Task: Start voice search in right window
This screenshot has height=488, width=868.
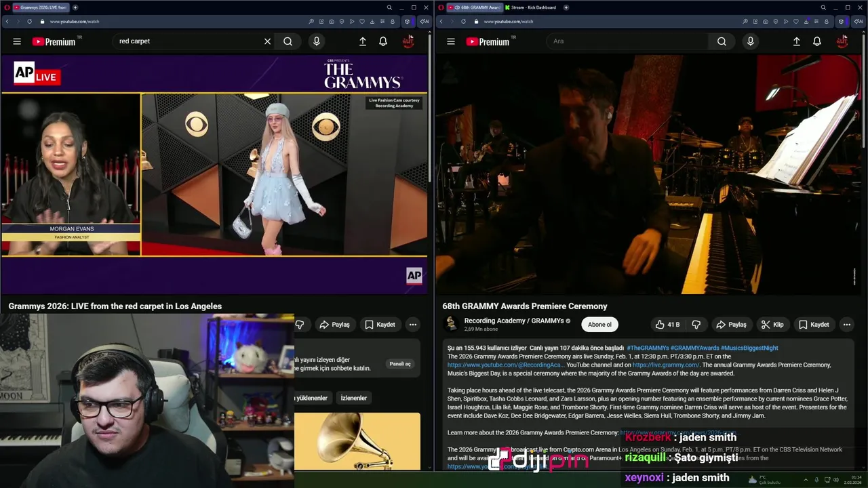Action: (x=750, y=41)
